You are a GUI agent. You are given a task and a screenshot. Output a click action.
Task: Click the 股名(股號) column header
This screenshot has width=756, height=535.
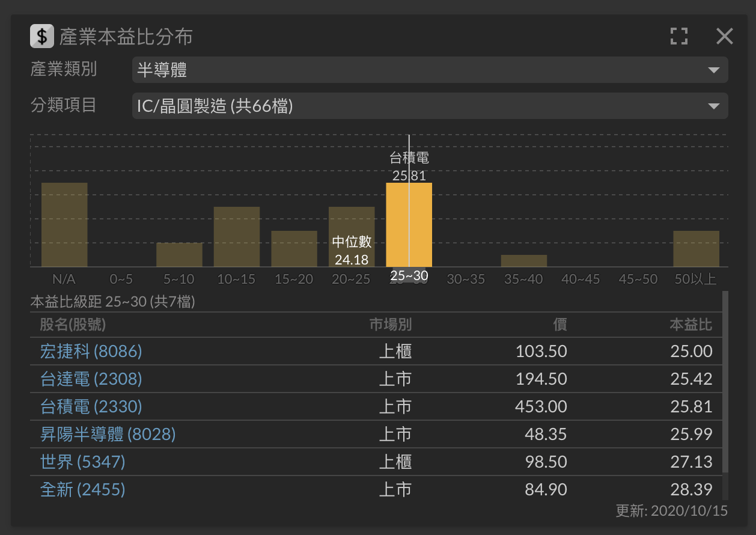pyautogui.click(x=73, y=325)
